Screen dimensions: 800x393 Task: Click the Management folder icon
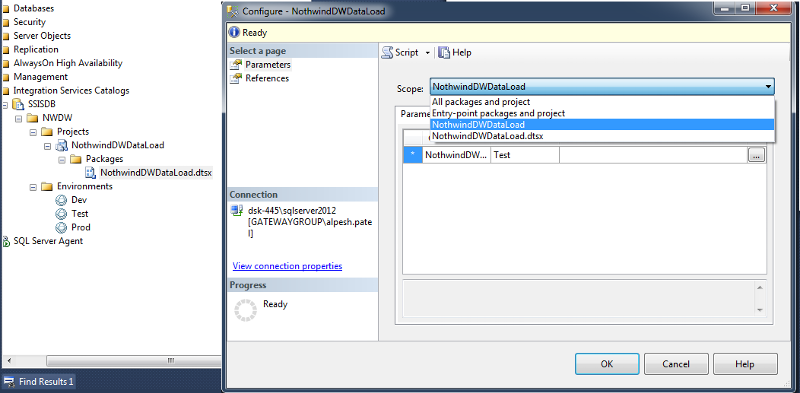tap(6, 78)
